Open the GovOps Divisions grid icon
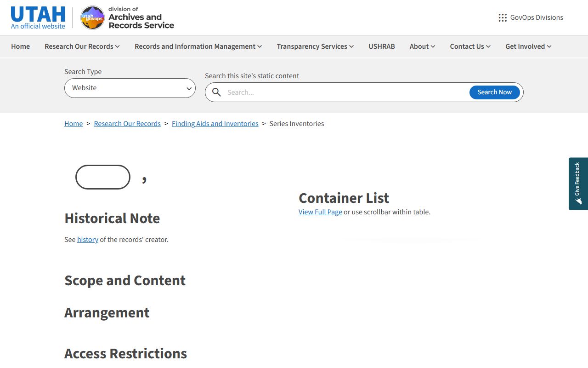Viewport: 588px width, 368px height. (503, 17)
